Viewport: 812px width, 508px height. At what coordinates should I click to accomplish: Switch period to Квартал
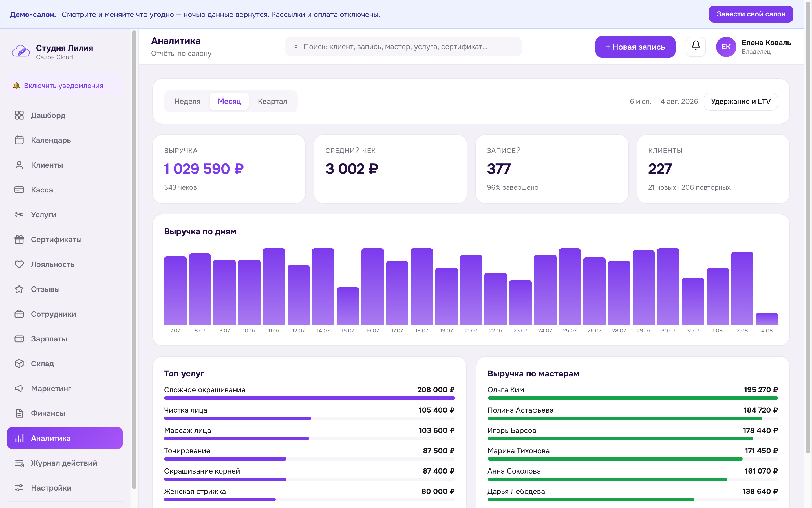click(x=272, y=102)
